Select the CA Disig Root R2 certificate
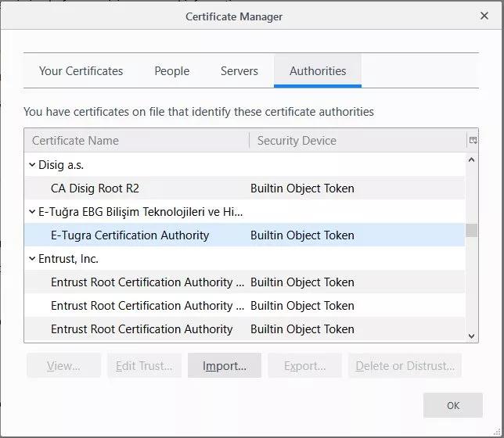504x438 pixels. (x=95, y=188)
